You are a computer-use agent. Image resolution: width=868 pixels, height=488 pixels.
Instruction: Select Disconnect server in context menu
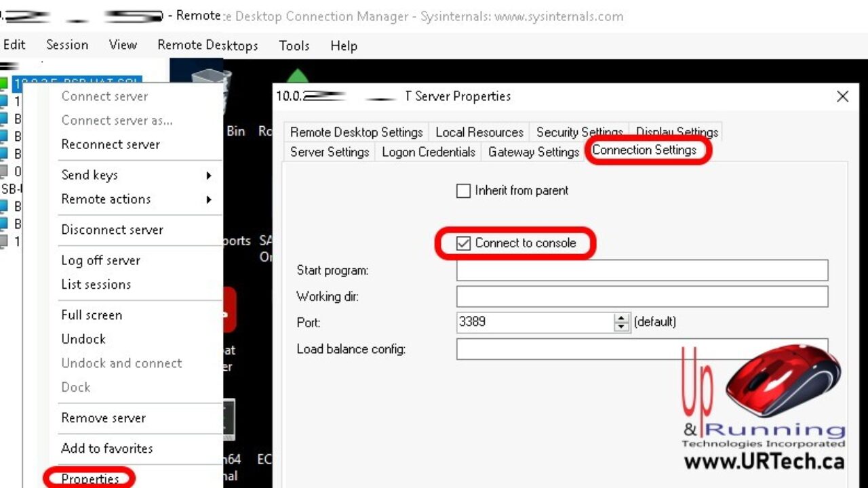pyautogui.click(x=112, y=230)
